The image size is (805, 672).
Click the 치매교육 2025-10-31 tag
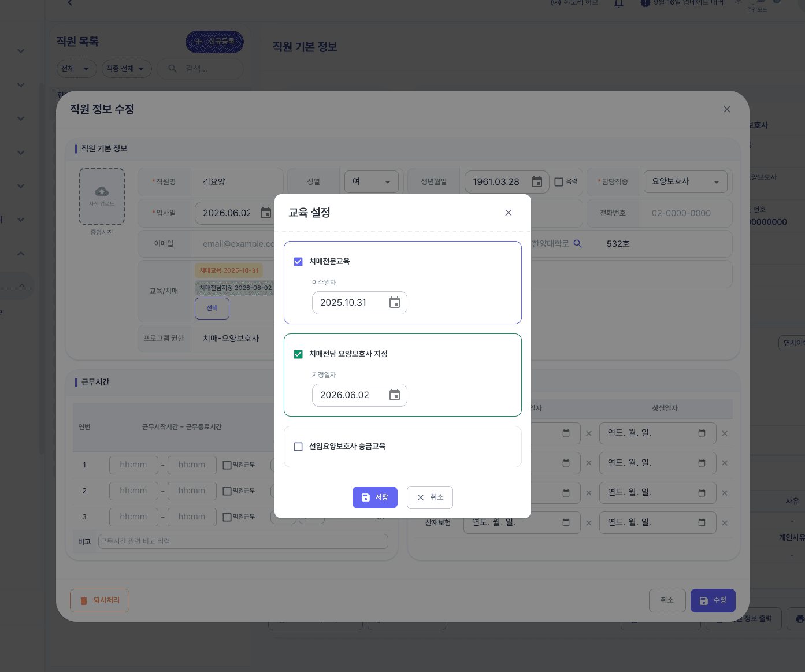pyautogui.click(x=229, y=270)
